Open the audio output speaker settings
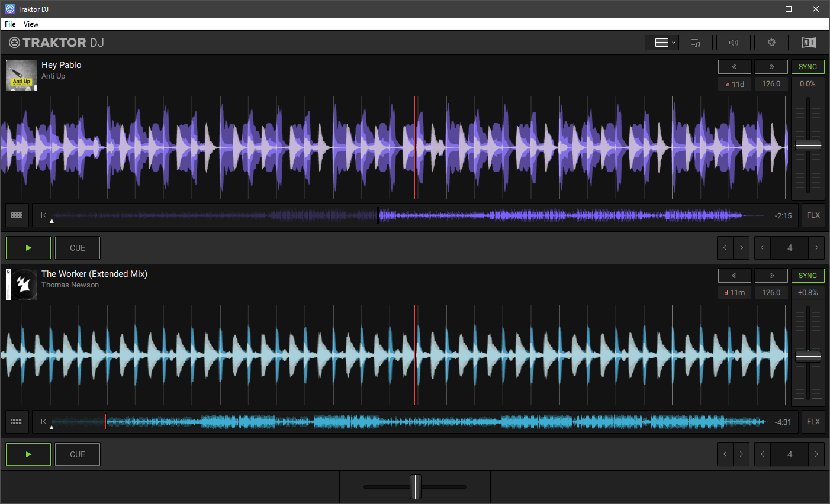The image size is (830, 504). pos(734,43)
